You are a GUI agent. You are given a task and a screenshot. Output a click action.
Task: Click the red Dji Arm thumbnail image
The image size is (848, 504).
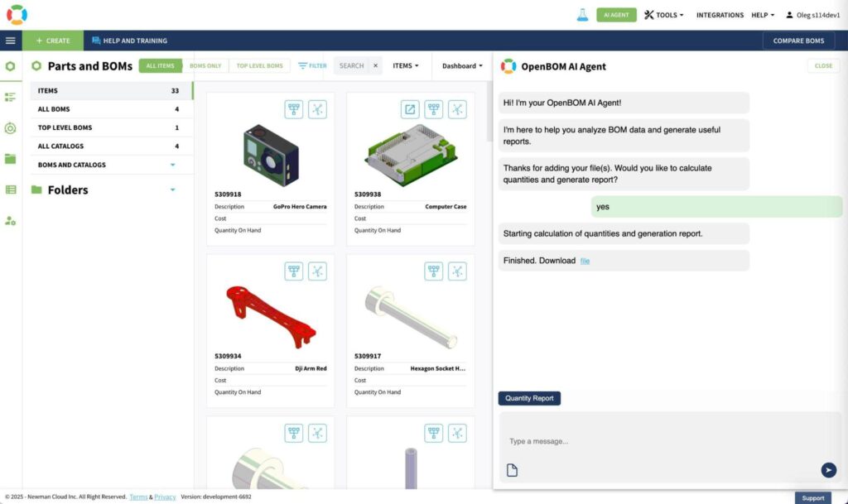click(x=271, y=317)
